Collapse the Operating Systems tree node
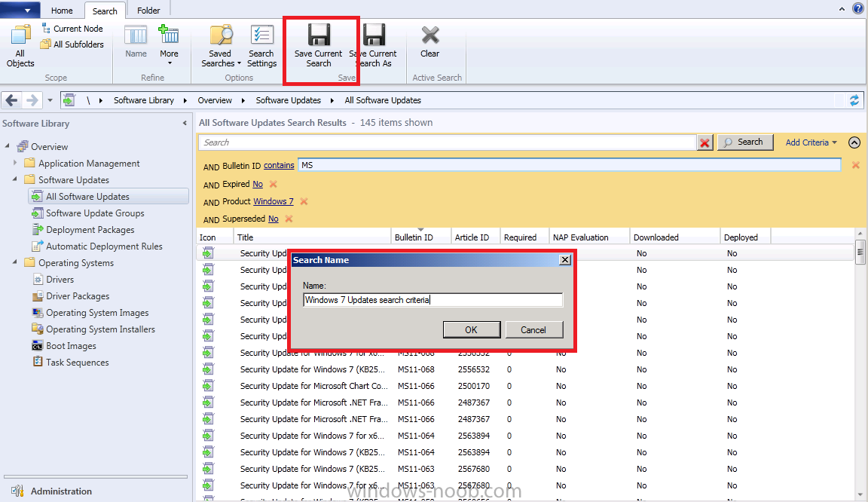The image size is (868, 502). 15,262
